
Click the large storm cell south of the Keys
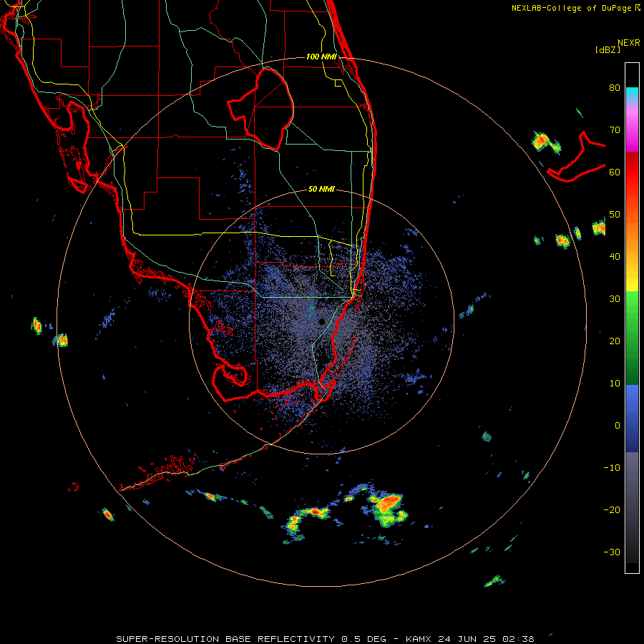(386, 510)
